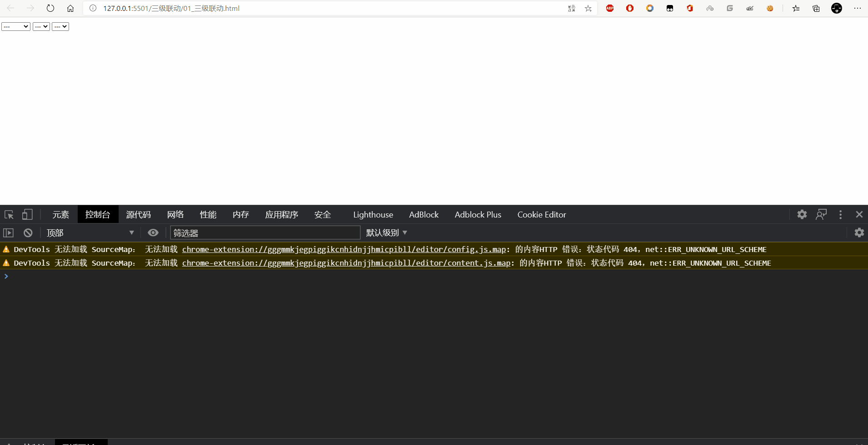Viewport: 868px width, 445px height.
Task: Open DevTools more options menu
Action: [840, 215]
